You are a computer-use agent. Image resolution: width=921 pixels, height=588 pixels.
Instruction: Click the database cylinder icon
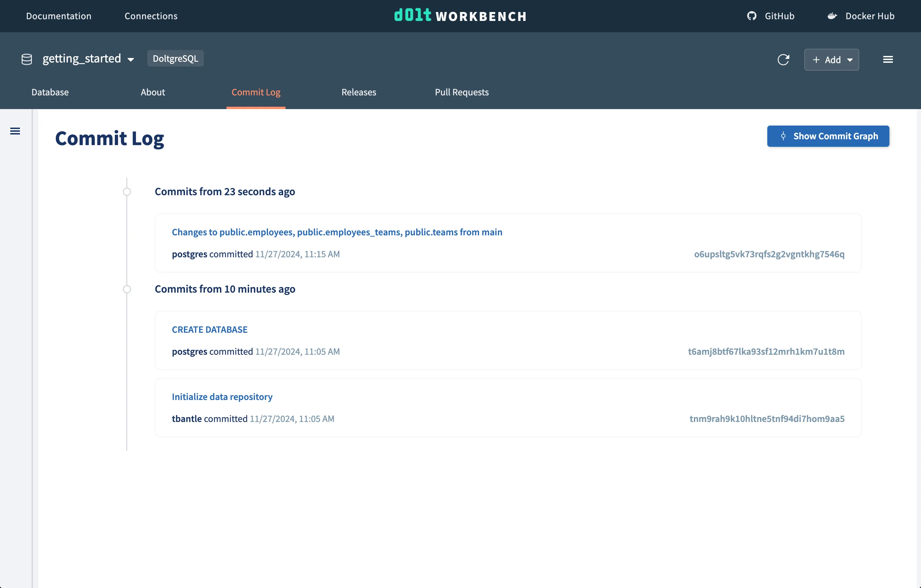[x=27, y=59]
